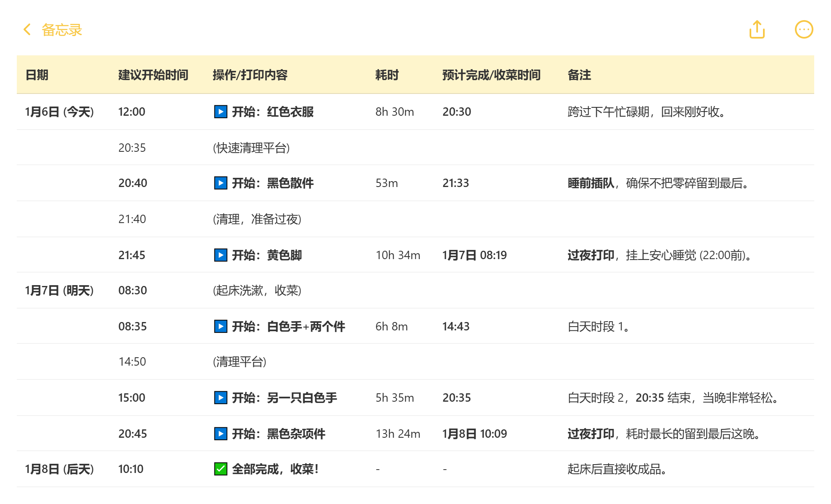
Task: Click the 日期 column header
Action: coord(37,75)
